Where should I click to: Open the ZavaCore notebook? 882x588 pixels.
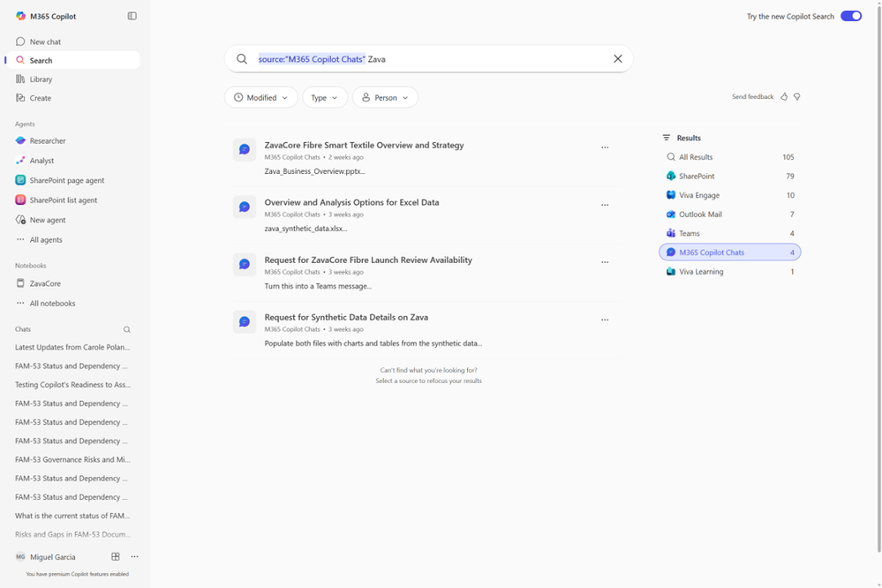pyautogui.click(x=47, y=283)
